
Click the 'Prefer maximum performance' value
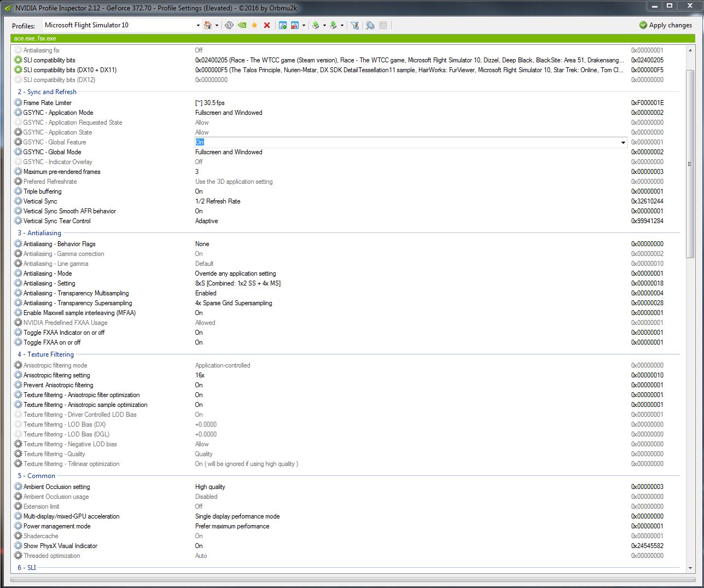point(232,526)
